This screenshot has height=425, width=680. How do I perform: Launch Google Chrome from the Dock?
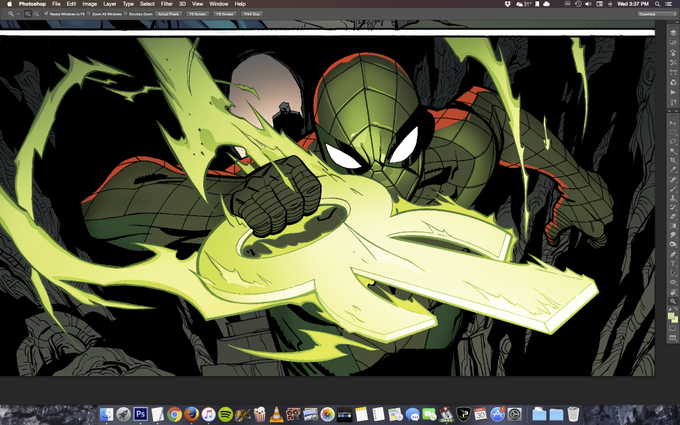(174, 414)
